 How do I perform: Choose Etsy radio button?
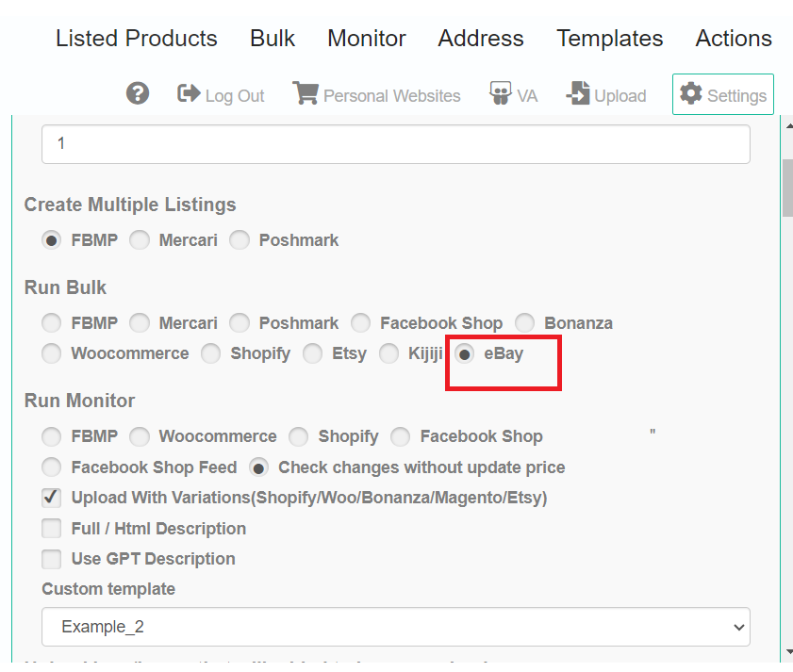coord(312,353)
